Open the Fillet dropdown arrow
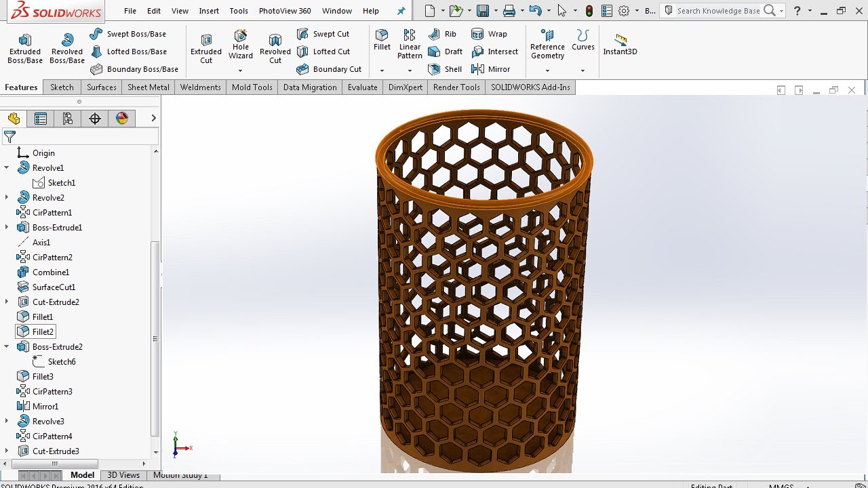The image size is (868, 488). (x=382, y=70)
